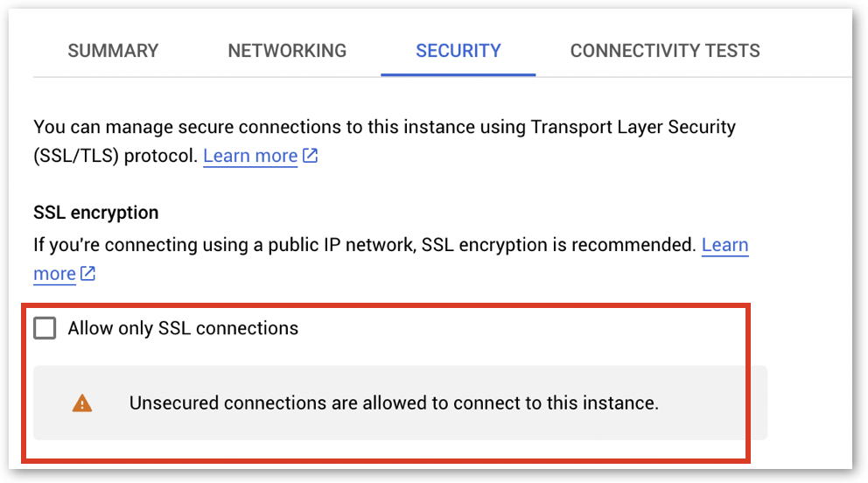Click the 'Allow only SSL connections' label text
The height and width of the screenshot is (483, 868).
point(183,328)
